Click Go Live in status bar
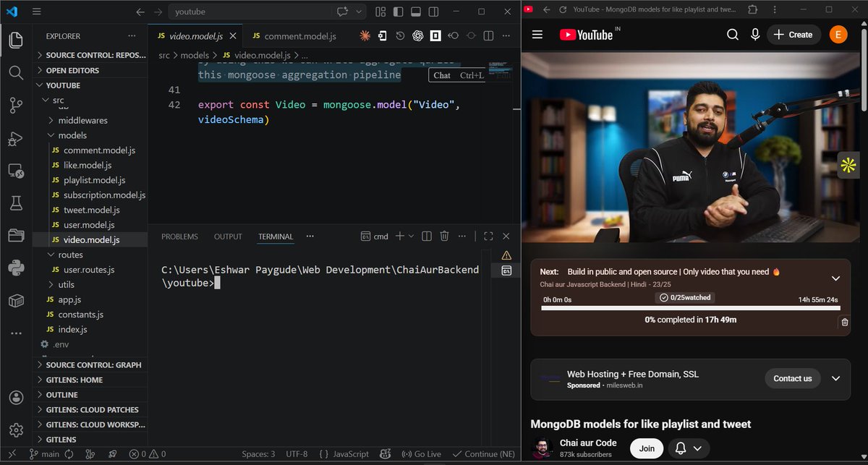868x465 pixels. [421, 454]
